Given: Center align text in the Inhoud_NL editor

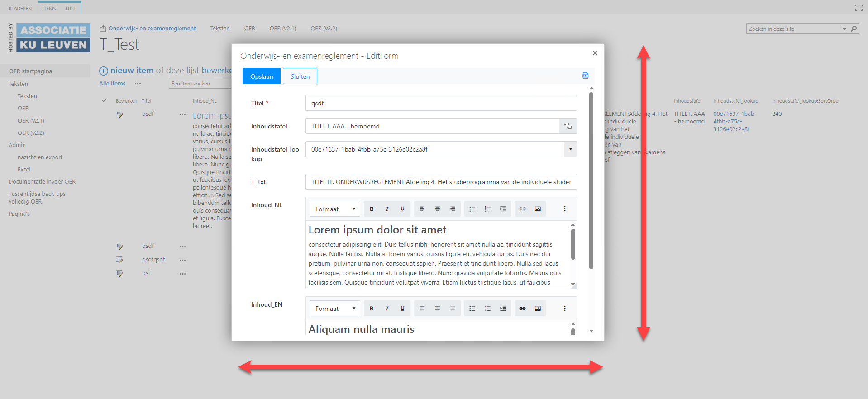Looking at the screenshot, I should tap(437, 209).
